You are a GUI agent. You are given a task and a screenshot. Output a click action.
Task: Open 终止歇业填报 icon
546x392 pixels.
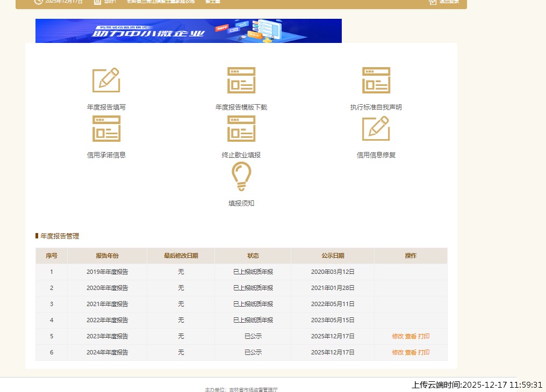tap(241, 129)
